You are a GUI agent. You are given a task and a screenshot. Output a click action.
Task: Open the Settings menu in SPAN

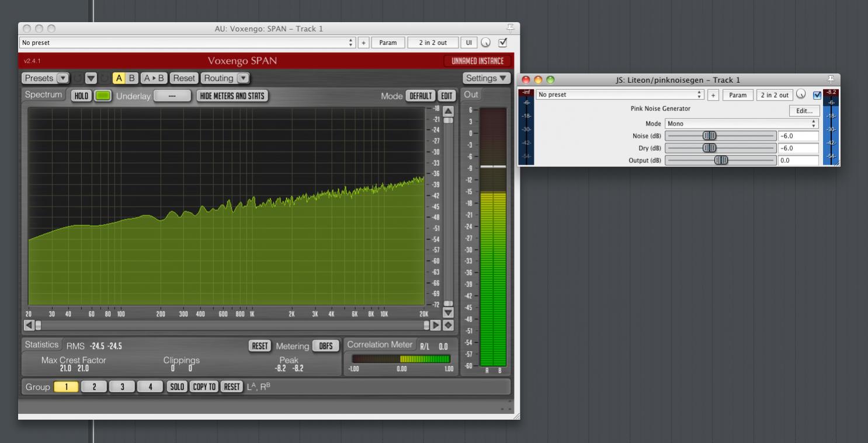coord(486,78)
